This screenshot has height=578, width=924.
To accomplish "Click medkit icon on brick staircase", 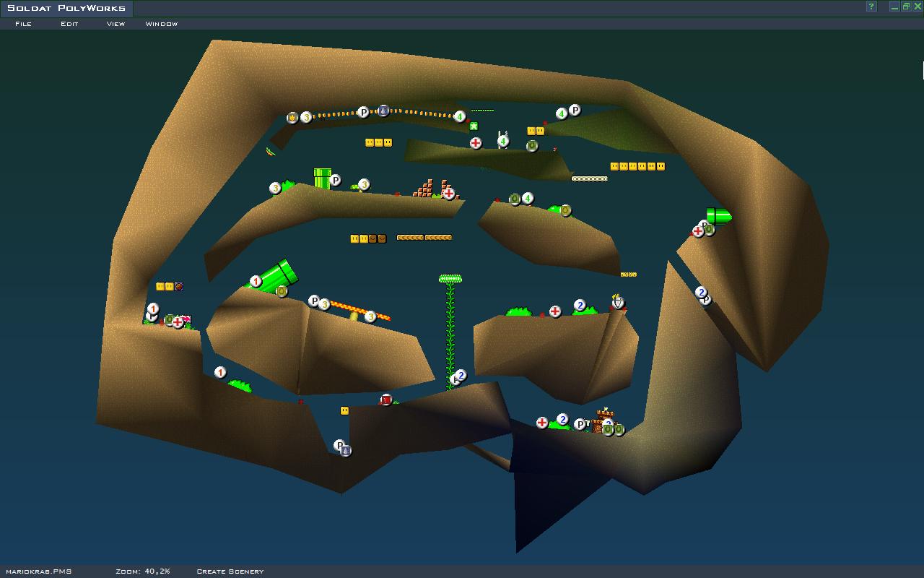I will 449,193.
